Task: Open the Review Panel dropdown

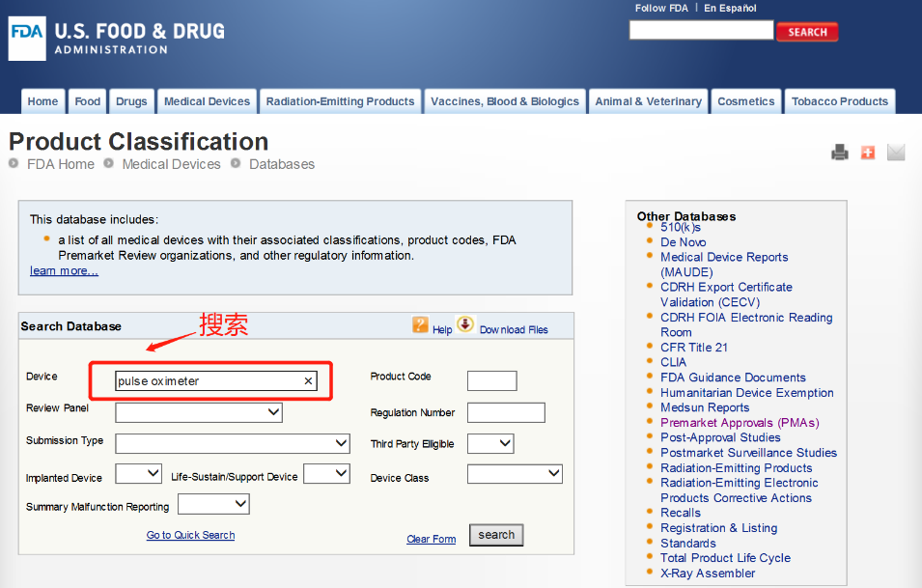Action: [199, 412]
